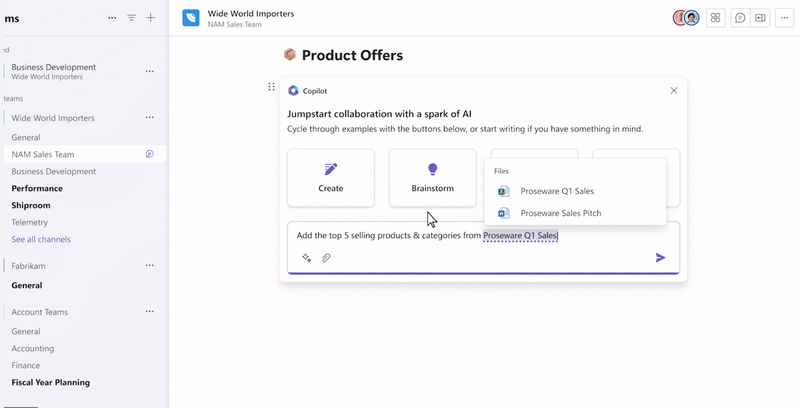Open more options for Account Teams
Image resolution: width=800 pixels, height=408 pixels.
point(149,311)
